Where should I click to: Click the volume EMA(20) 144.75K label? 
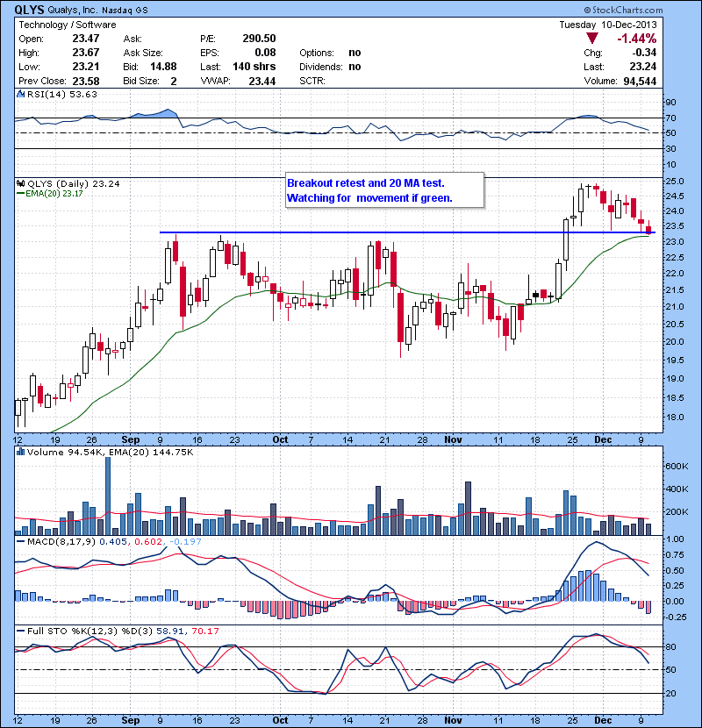coord(151,453)
